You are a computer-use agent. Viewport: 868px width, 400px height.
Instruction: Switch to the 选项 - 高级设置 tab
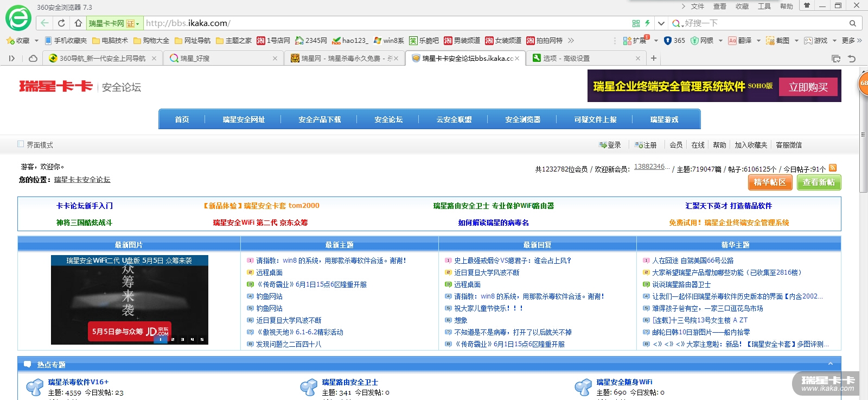586,58
